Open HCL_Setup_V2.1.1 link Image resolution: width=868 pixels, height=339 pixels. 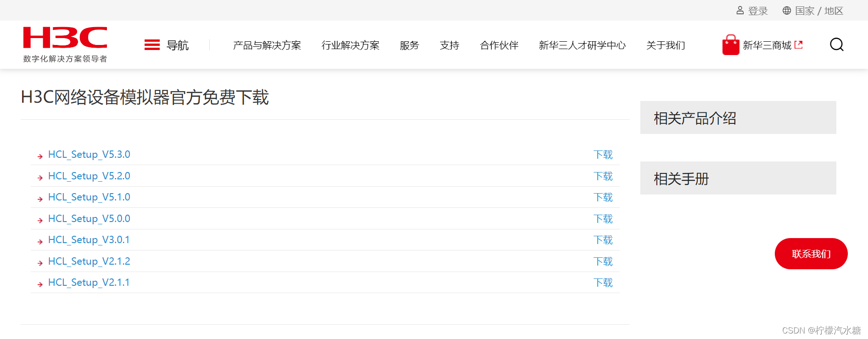point(89,283)
